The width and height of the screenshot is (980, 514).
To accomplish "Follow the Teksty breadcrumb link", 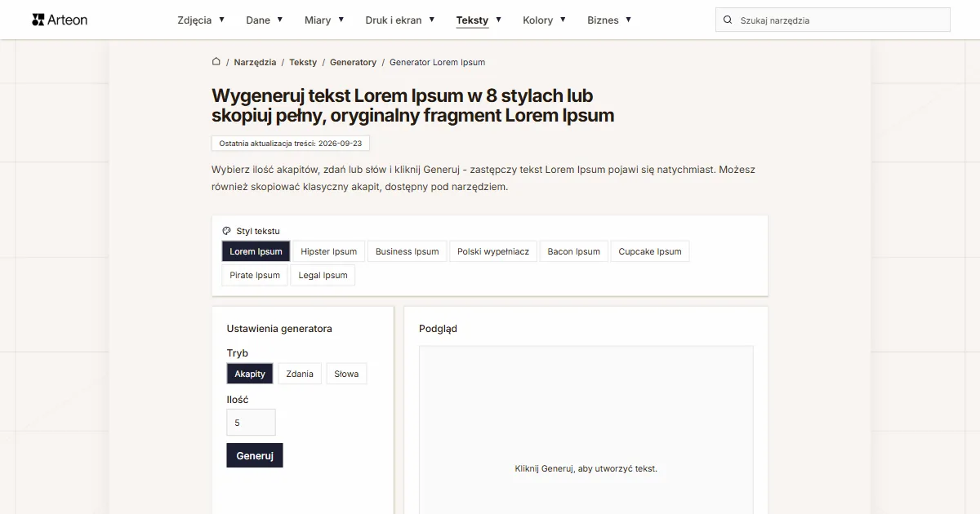I will pyautogui.click(x=303, y=62).
